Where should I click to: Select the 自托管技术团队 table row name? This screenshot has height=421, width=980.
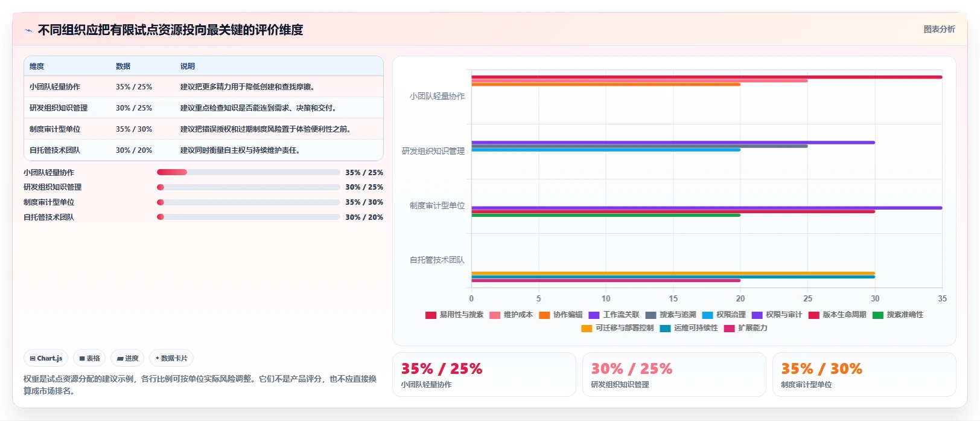coord(55,150)
